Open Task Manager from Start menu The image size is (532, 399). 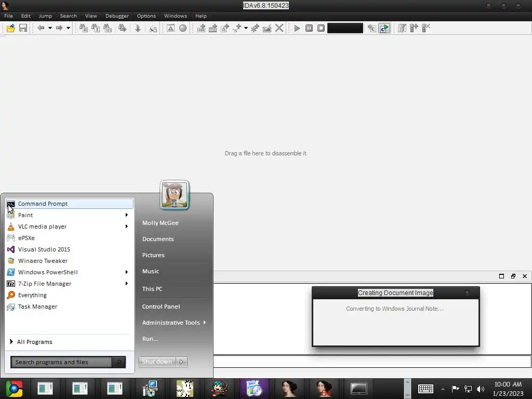(70, 307)
